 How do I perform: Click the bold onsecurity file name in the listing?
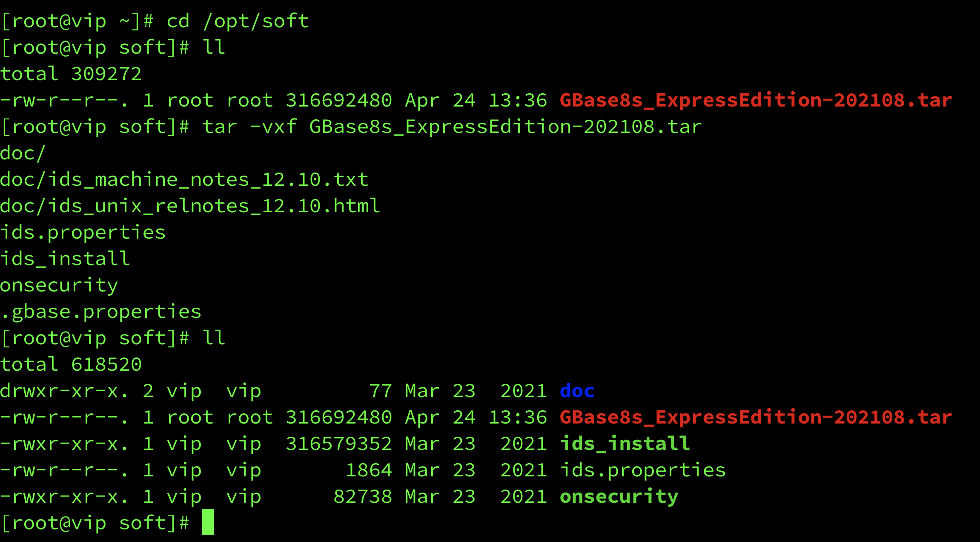click(x=619, y=497)
